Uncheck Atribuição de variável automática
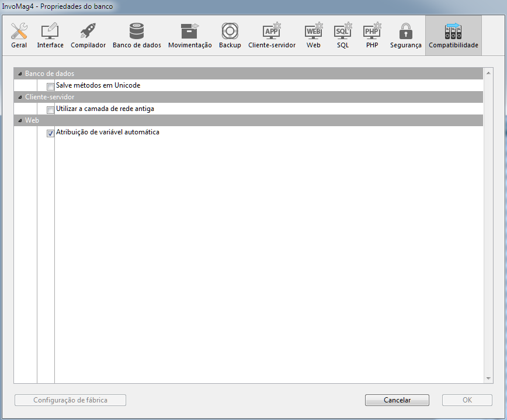 coord(50,133)
